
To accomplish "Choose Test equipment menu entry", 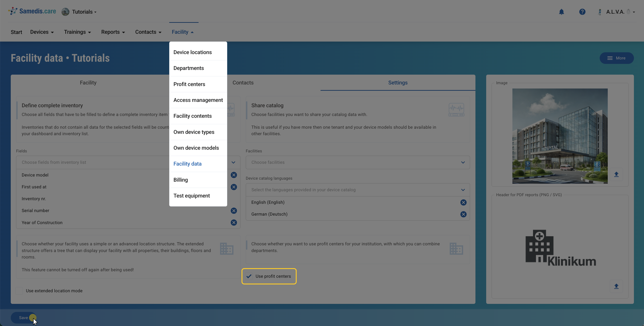I will pyautogui.click(x=192, y=196).
